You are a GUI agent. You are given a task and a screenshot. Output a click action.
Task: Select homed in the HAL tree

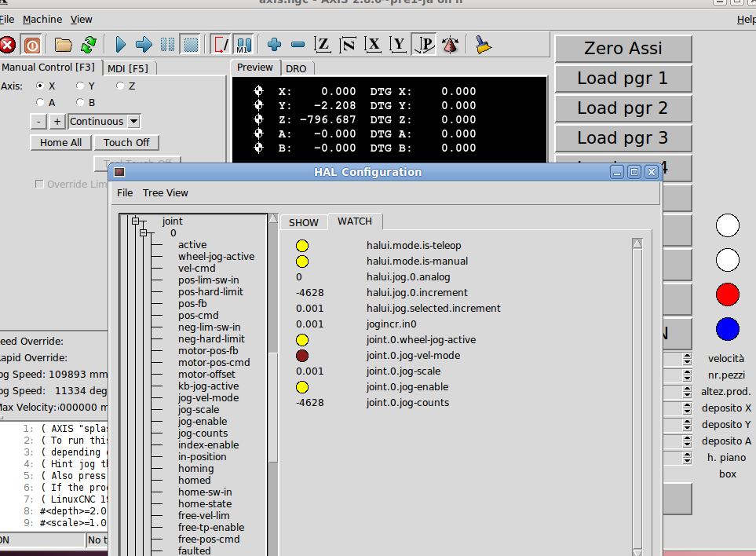(195, 481)
